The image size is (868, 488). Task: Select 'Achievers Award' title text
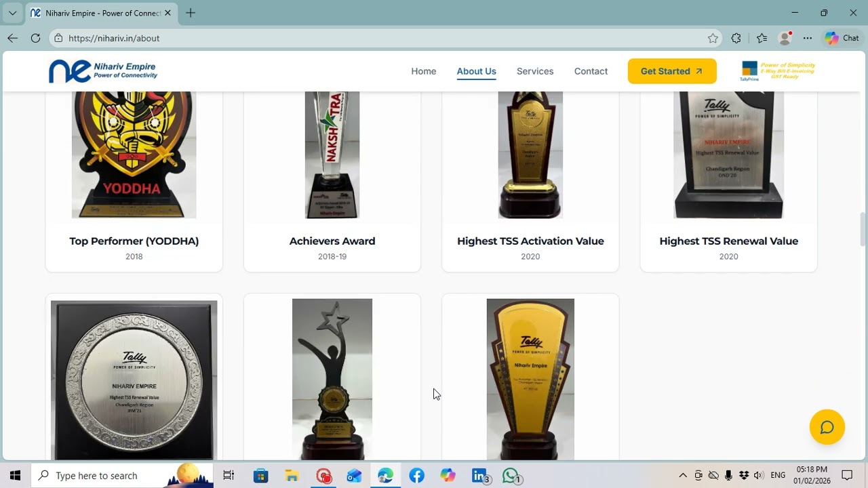click(332, 241)
